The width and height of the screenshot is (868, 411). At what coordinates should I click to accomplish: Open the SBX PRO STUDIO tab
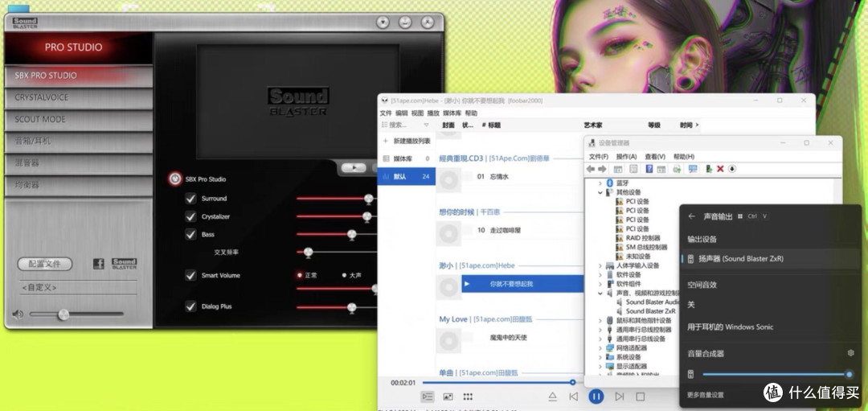pos(78,76)
